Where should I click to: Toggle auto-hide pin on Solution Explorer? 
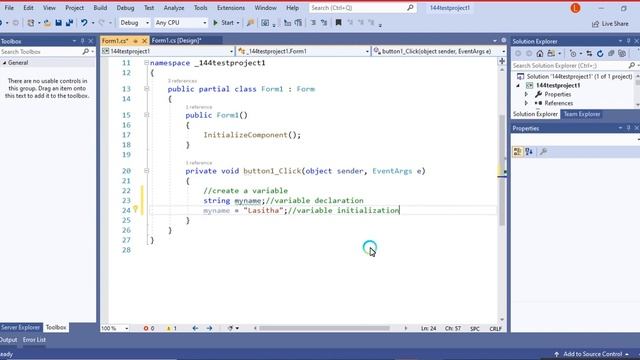628,41
